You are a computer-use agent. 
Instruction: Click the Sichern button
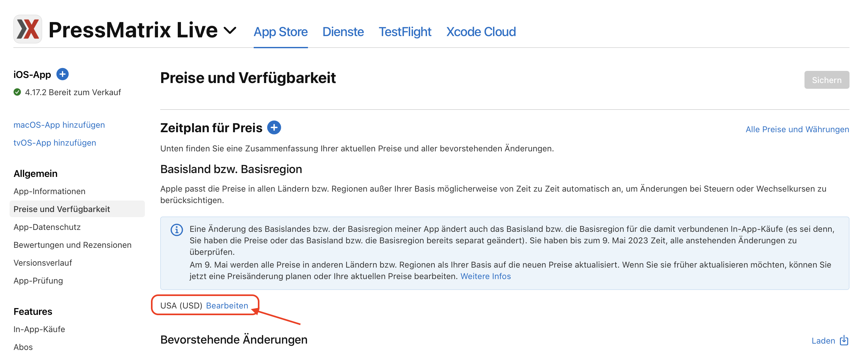[827, 80]
